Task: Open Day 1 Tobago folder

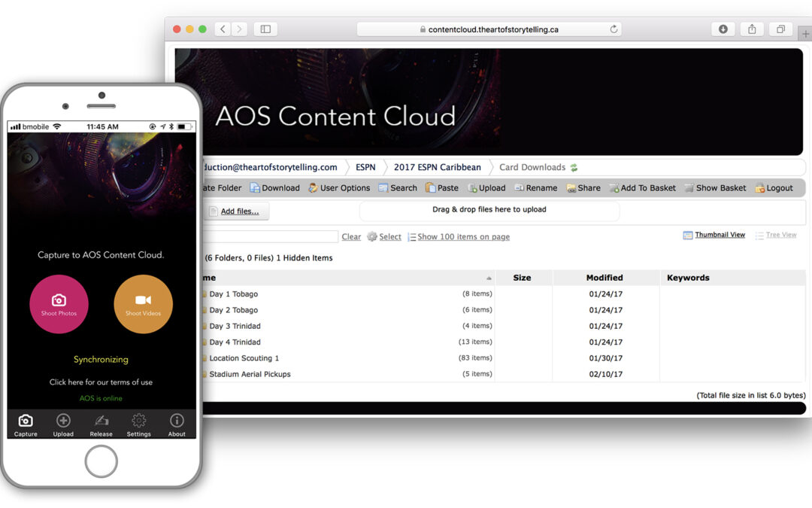Action: pos(234,294)
